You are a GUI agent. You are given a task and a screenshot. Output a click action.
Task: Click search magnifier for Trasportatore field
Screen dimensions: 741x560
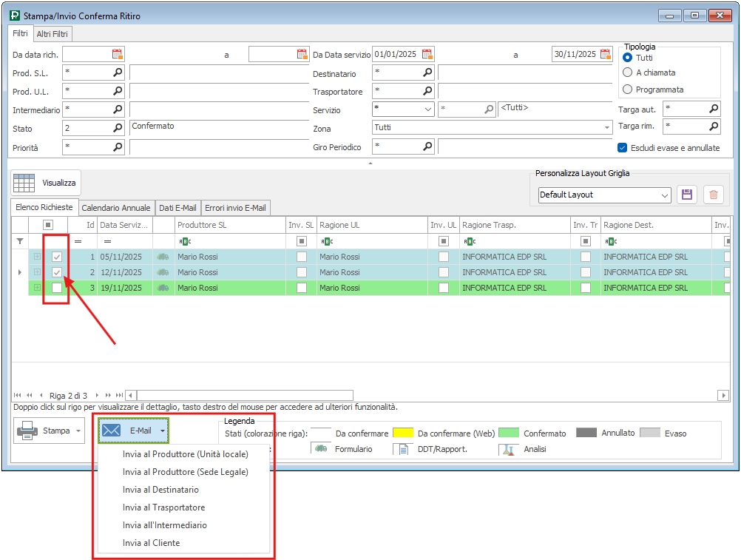pos(427,91)
